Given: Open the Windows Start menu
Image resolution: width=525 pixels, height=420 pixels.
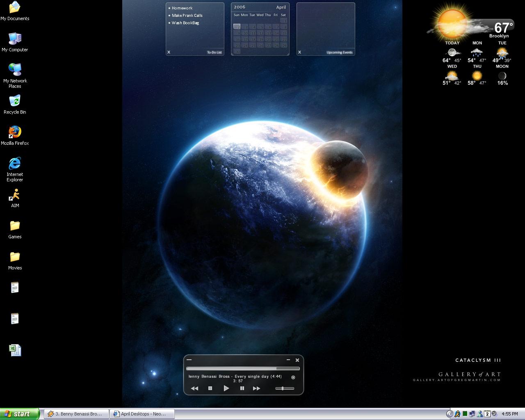Looking at the screenshot, I should pos(20,414).
